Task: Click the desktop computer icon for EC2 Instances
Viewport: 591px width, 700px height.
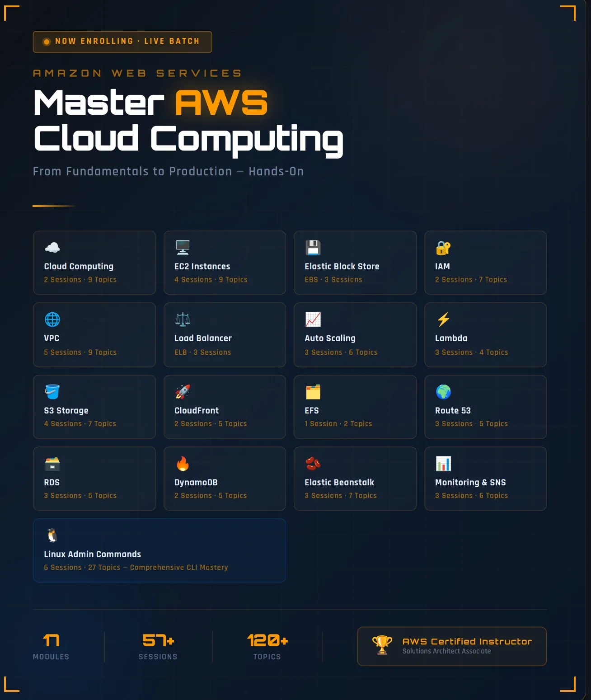Action: click(183, 248)
